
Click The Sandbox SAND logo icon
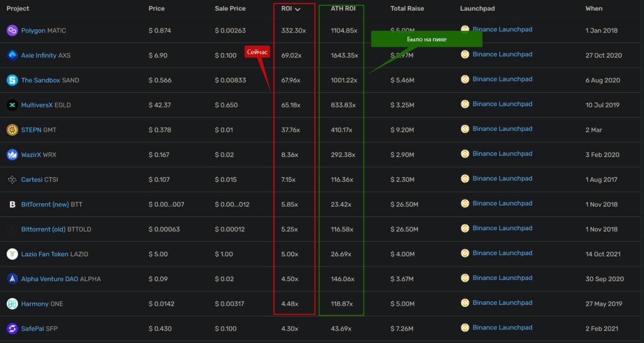tap(12, 80)
